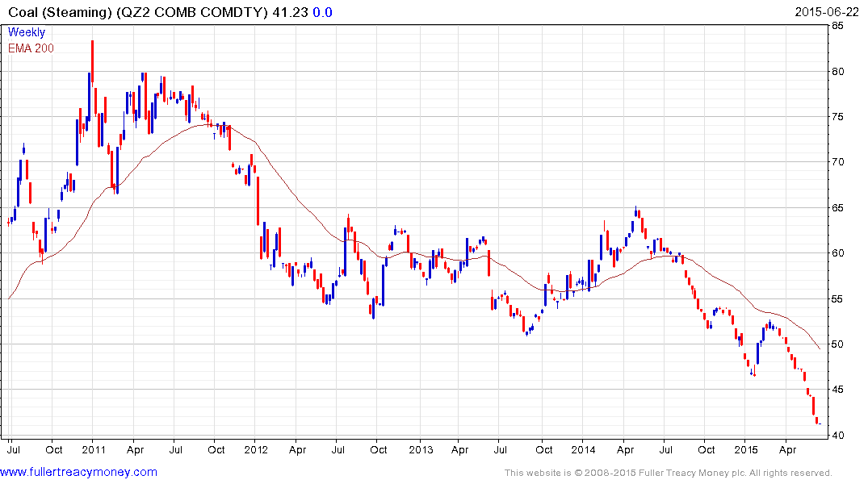The width and height of the screenshot is (868, 484).
Task: Click the 2013 x-axis label
Action: 421,449
